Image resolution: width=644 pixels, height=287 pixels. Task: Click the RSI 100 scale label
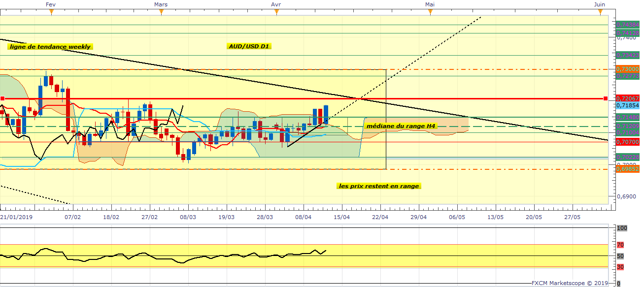[x=622, y=228]
